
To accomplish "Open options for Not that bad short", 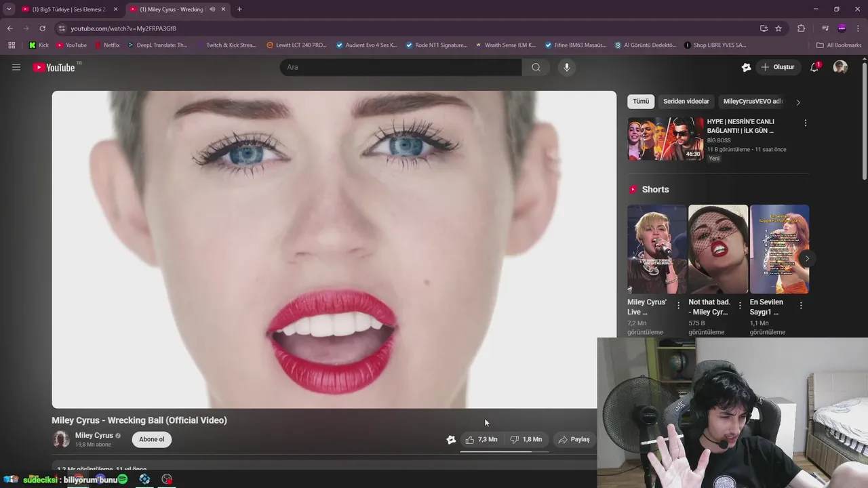I will [x=740, y=306].
